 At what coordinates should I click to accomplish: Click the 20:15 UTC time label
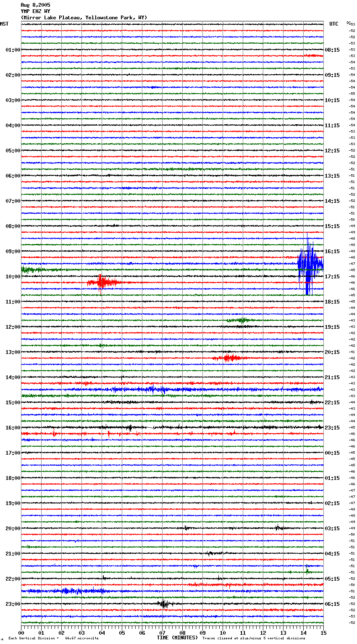point(332,352)
